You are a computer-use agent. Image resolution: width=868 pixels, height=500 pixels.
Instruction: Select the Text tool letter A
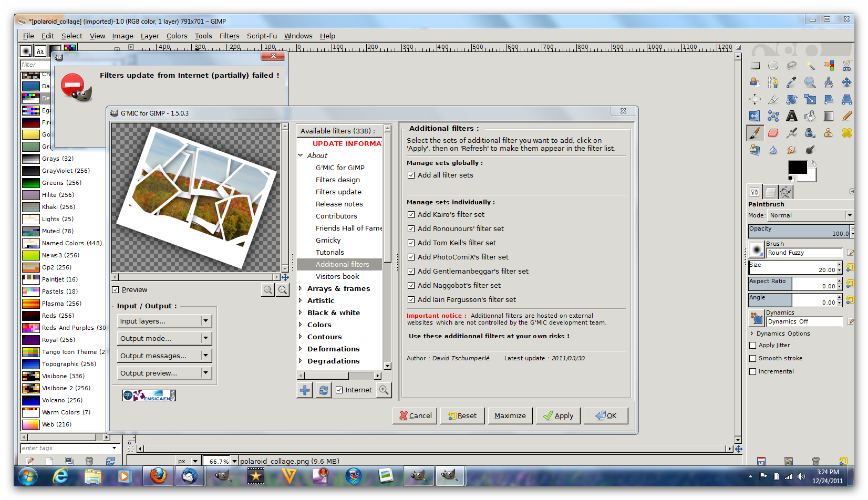pyautogui.click(x=791, y=116)
